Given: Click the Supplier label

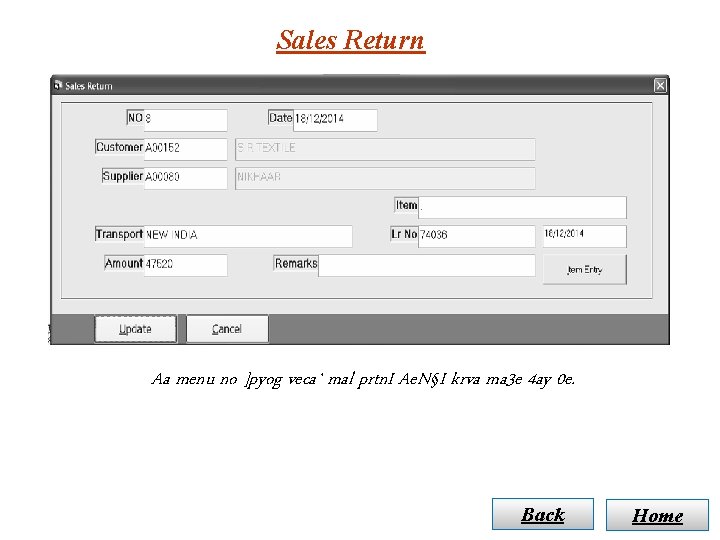Looking at the screenshot, I should tap(123, 176).
